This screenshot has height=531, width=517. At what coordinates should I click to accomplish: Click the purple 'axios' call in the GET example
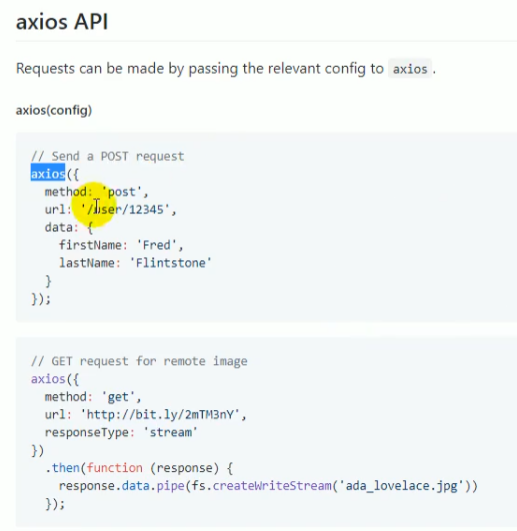click(x=48, y=379)
